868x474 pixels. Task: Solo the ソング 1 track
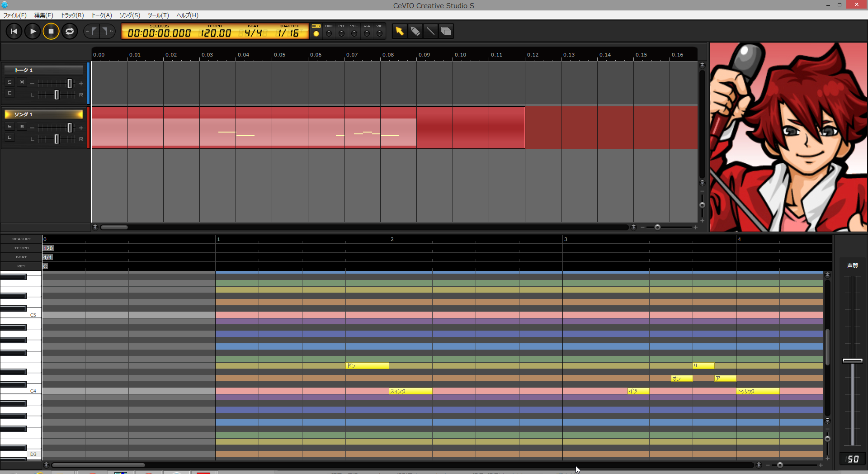coord(9,127)
